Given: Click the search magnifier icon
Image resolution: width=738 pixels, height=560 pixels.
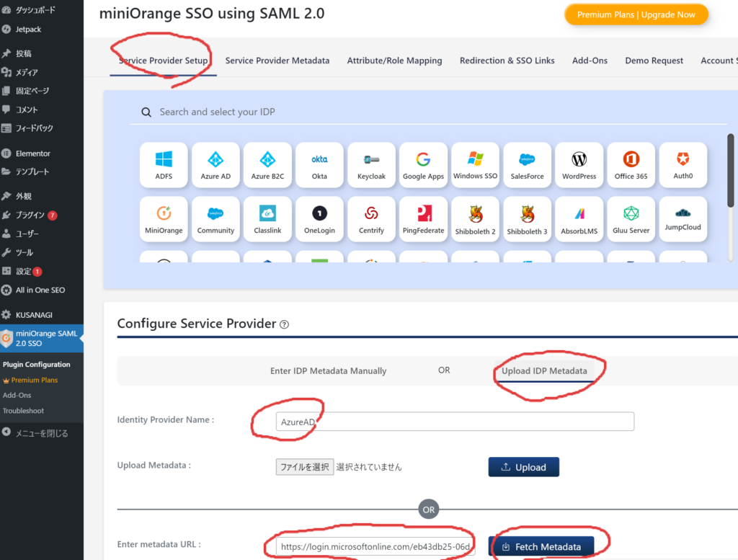Looking at the screenshot, I should [x=146, y=112].
